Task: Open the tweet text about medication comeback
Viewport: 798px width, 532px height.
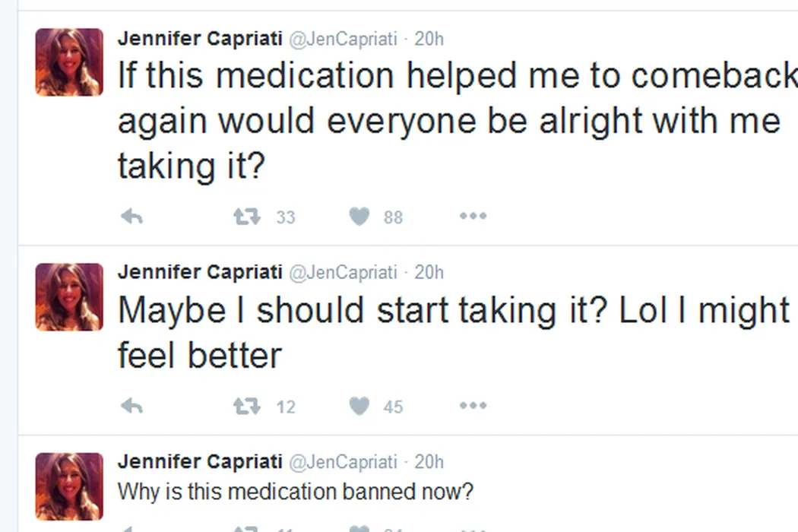Action: coord(448,120)
